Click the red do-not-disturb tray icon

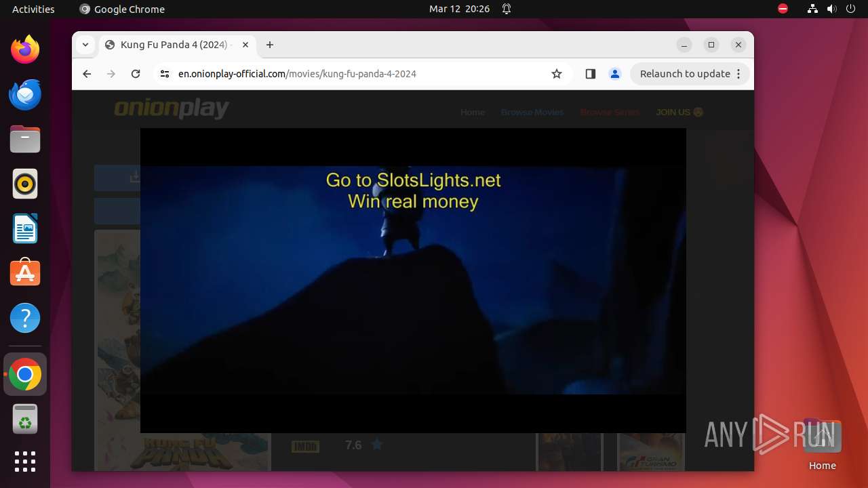point(783,9)
